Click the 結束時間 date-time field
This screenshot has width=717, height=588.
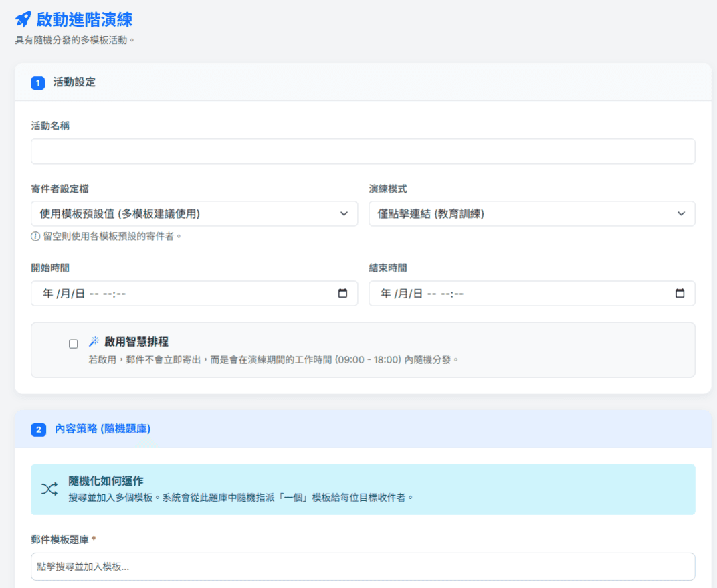tap(532, 293)
